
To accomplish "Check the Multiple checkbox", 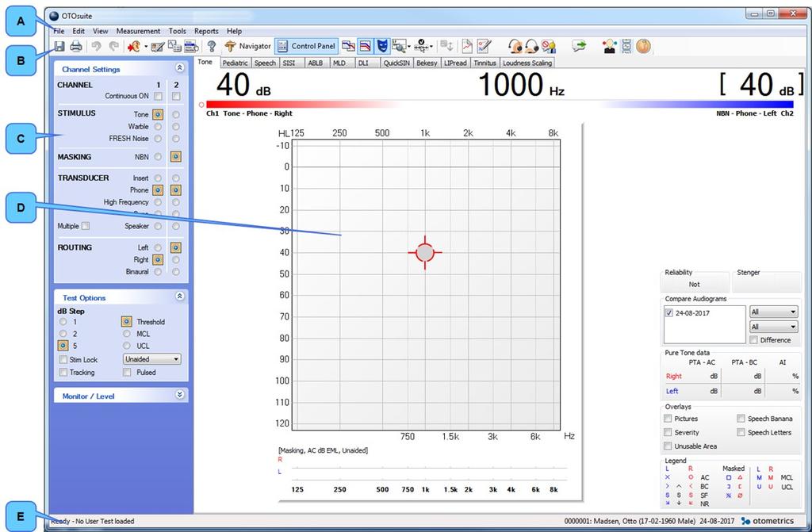I will pyautogui.click(x=86, y=226).
